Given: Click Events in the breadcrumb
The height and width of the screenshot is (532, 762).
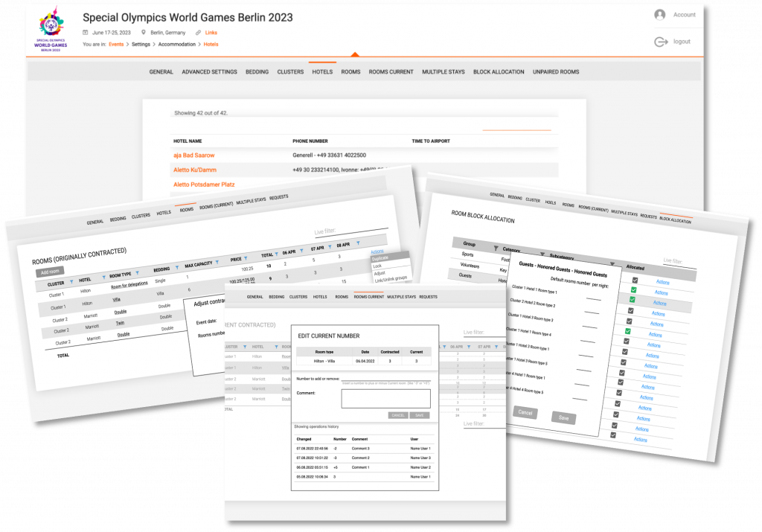Looking at the screenshot, I should tap(115, 44).
